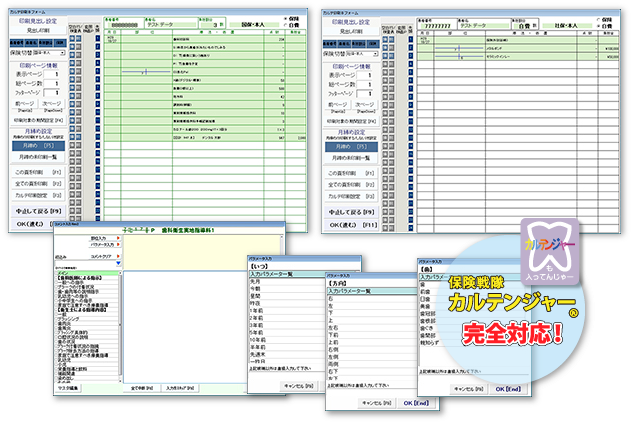
Task: Click キャンセル in 【歯】 window
Action: [x=468, y=389]
